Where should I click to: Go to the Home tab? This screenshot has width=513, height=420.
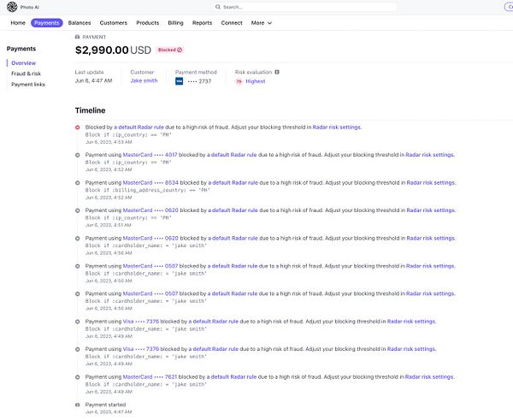(x=18, y=23)
